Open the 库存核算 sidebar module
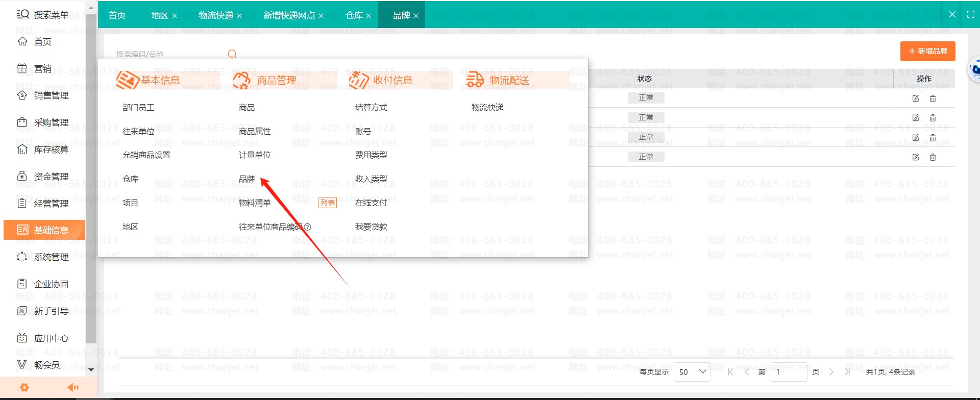The height and width of the screenshot is (400, 980). tap(43, 149)
